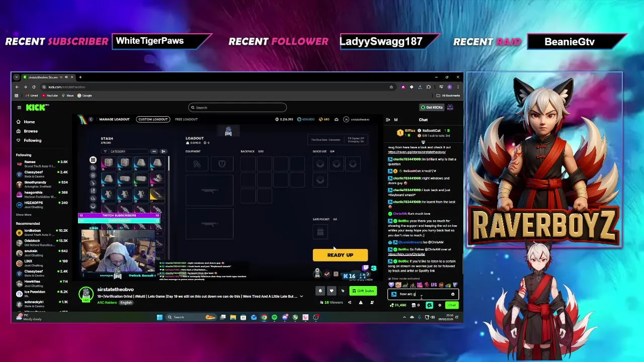This screenshot has height=362, width=644.
Task: Focus the Kick search field
Action: coord(237,108)
